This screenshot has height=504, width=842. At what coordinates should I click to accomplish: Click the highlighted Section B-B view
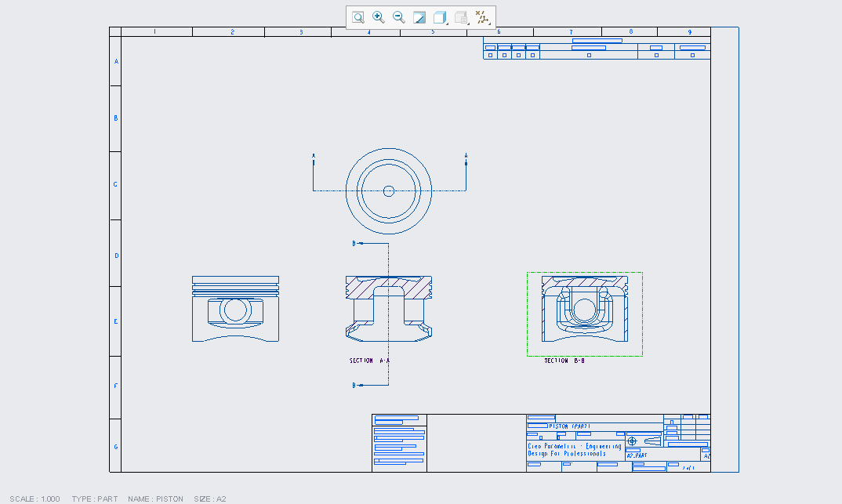(585, 314)
